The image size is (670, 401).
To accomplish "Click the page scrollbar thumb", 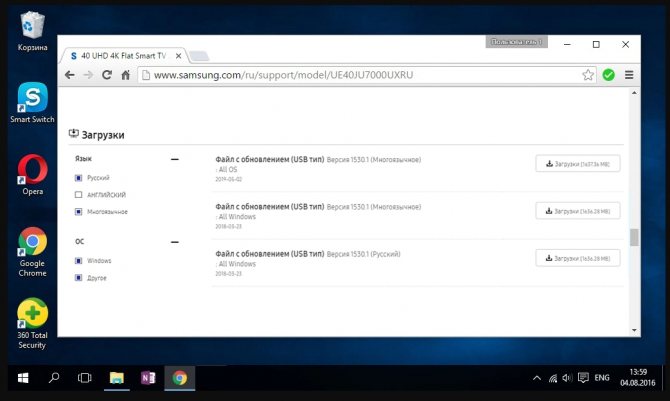I will [x=634, y=237].
